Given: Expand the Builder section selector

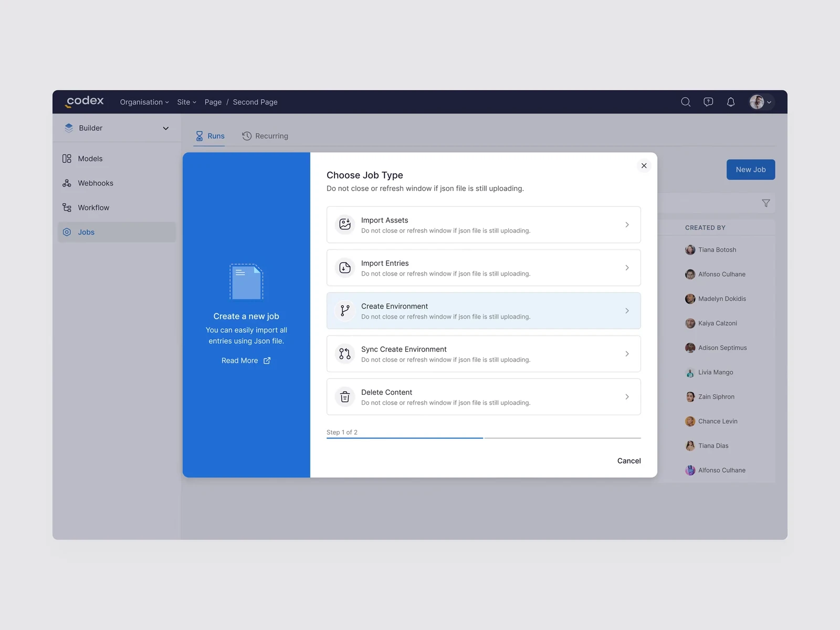Looking at the screenshot, I should click(117, 128).
